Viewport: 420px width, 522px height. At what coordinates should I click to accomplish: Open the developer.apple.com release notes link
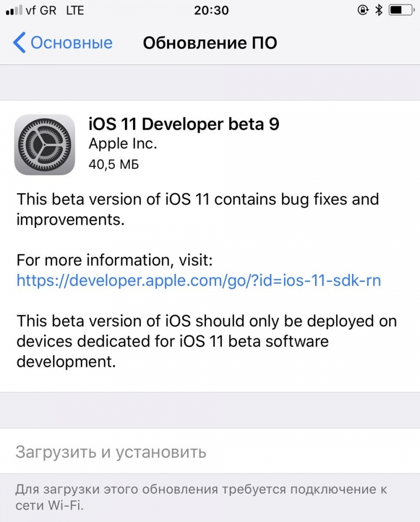tap(199, 280)
